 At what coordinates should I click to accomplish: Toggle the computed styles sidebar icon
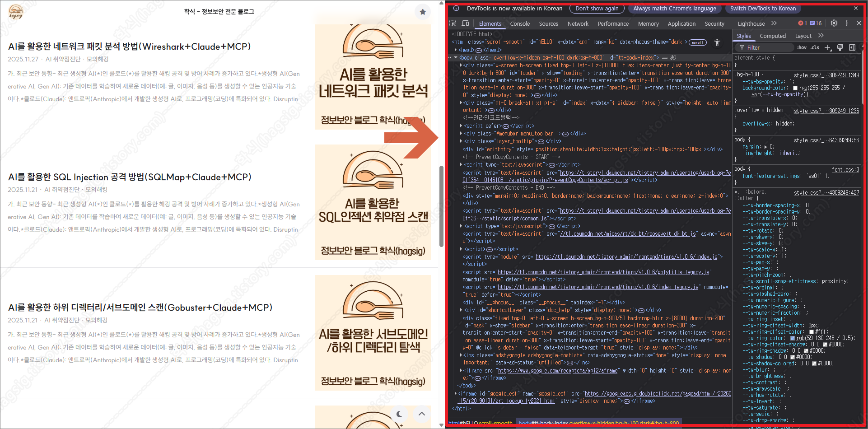click(852, 47)
